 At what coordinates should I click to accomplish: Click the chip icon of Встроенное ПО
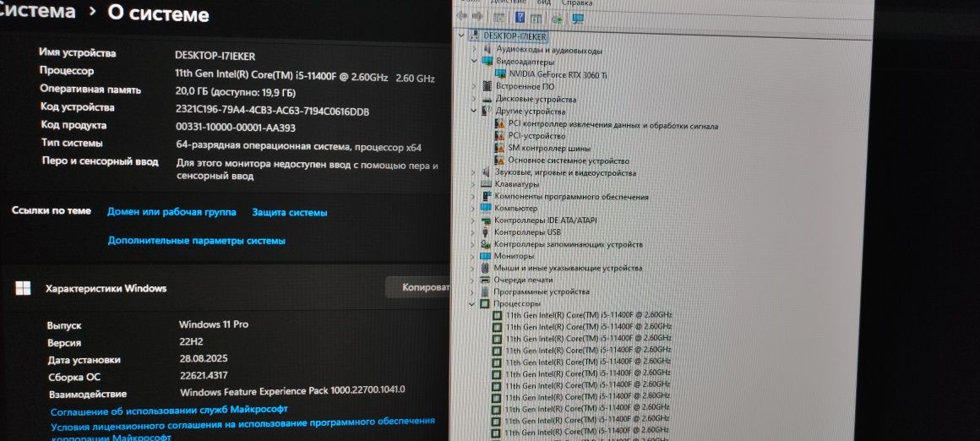pyautogui.click(x=487, y=86)
